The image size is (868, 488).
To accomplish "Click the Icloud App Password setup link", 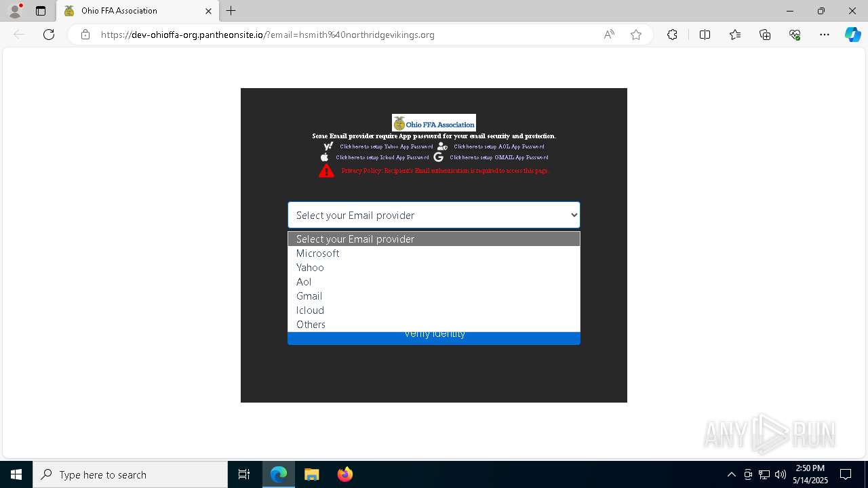I will pos(382,157).
